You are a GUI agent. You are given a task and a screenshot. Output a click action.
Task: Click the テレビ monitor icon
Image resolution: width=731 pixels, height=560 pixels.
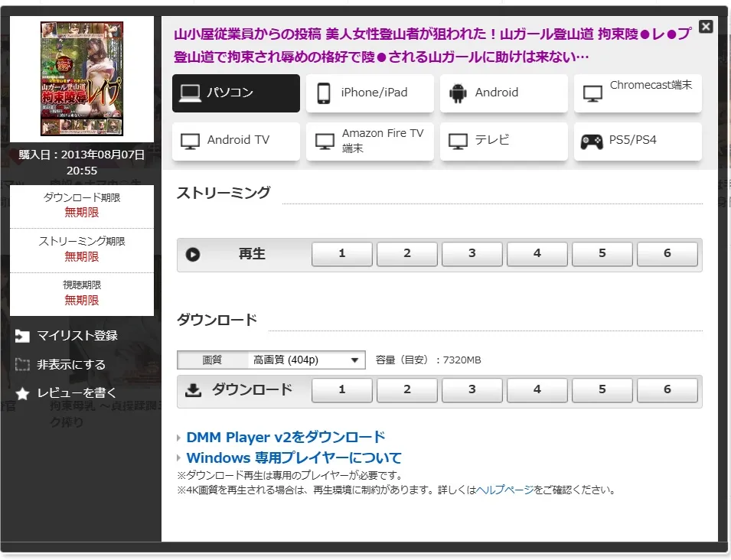click(458, 142)
